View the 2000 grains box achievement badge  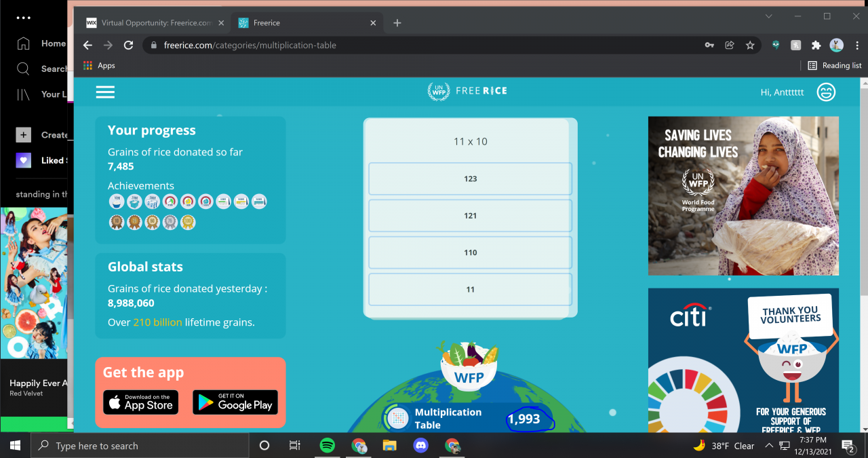(x=134, y=202)
